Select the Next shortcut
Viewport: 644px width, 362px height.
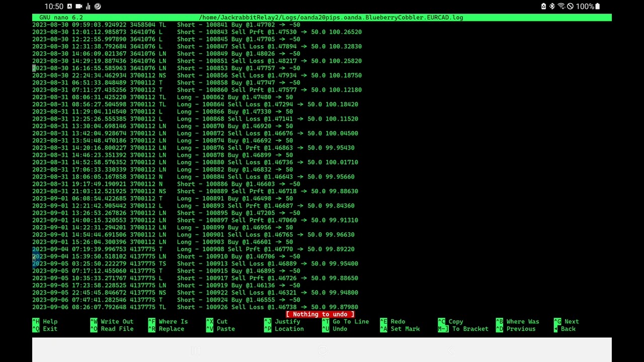click(566, 321)
